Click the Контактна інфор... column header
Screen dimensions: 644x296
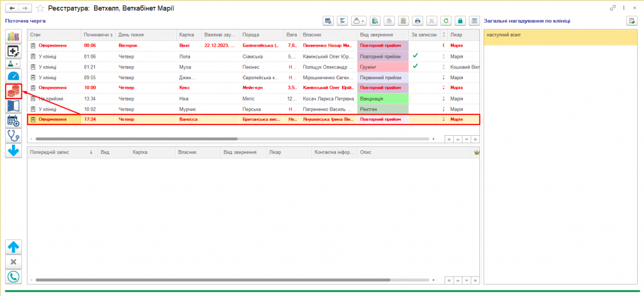tap(335, 152)
